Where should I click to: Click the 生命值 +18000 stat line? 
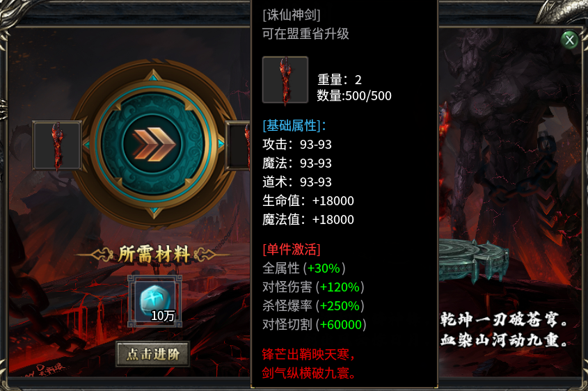(x=308, y=200)
